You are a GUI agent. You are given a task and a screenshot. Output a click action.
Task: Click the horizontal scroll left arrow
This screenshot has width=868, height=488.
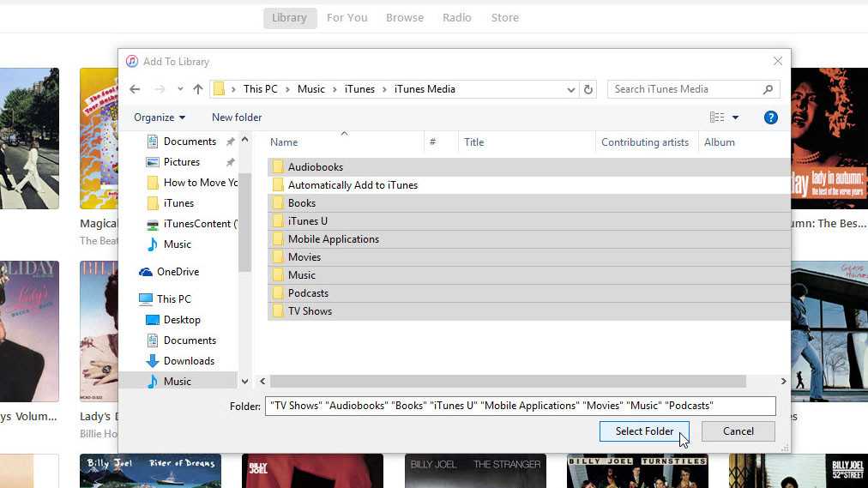coord(262,381)
